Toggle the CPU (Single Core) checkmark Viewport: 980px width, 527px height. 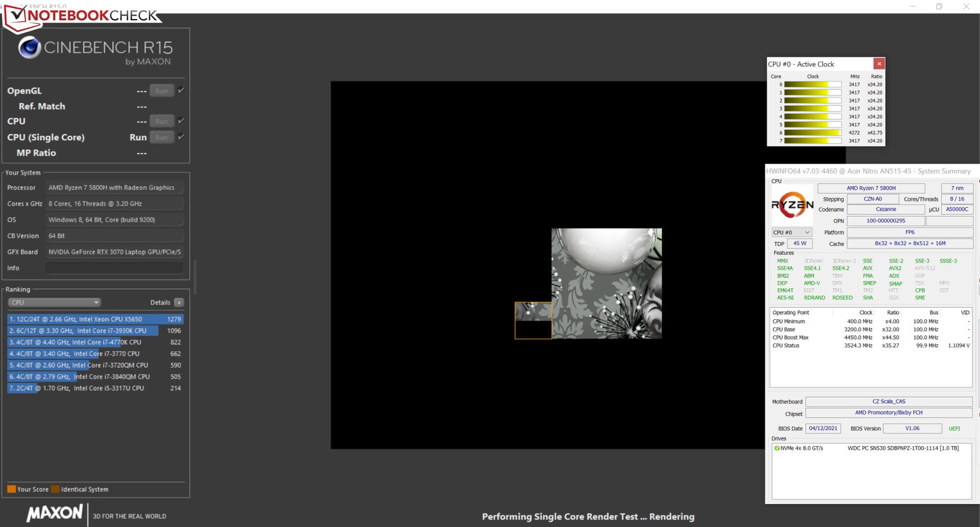click(x=181, y=137)
